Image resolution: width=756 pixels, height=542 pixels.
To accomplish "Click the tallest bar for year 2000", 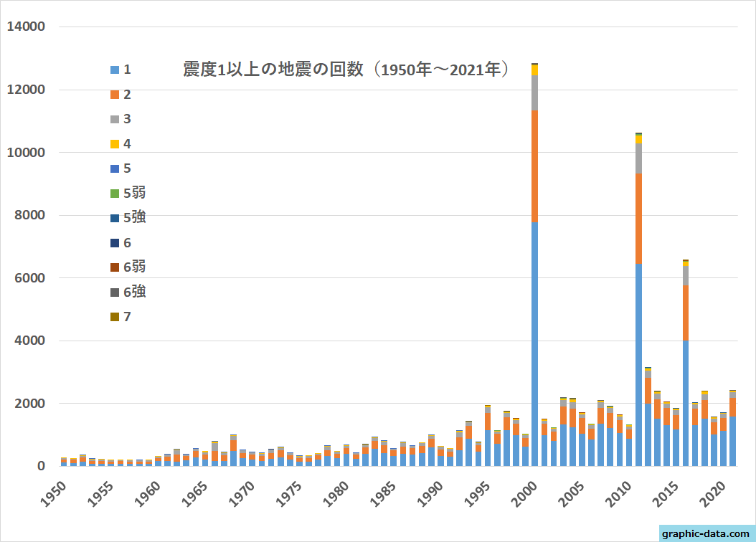I will (x=535, y=287).
